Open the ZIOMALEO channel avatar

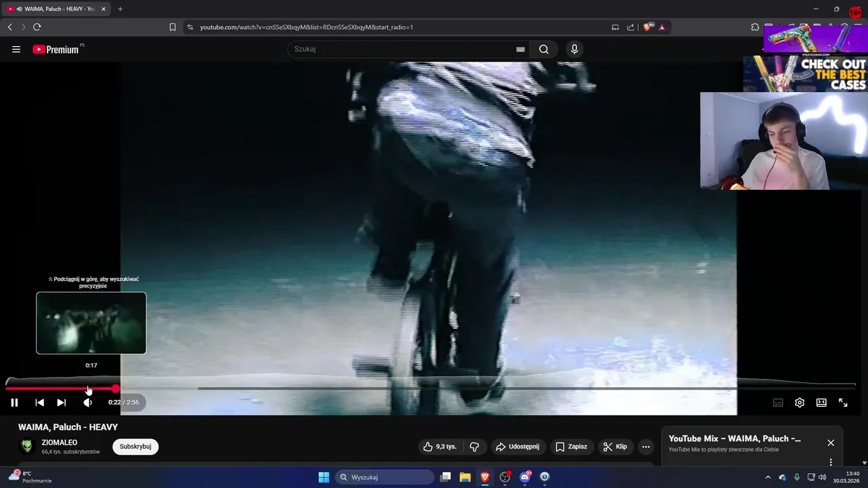pos(27,446)
